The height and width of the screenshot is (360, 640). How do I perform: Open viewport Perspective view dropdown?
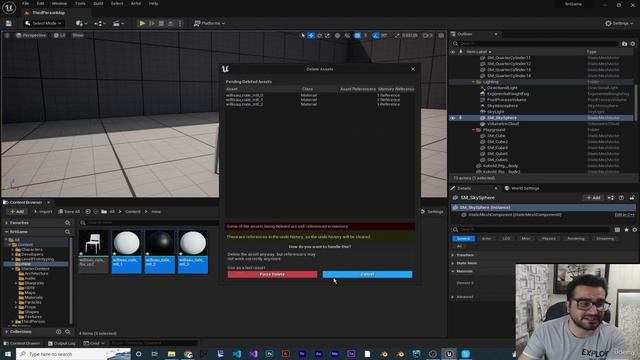(x=31, y=36)
